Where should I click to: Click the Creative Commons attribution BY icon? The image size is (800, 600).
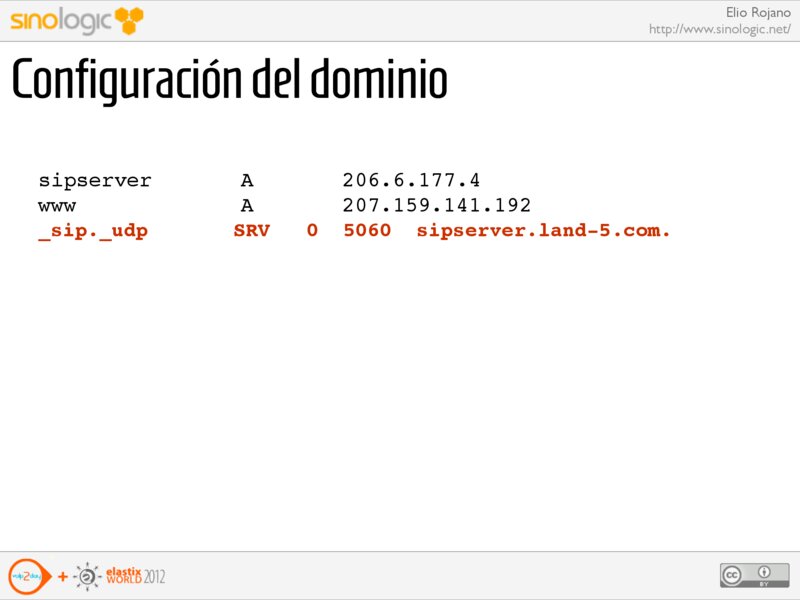[x=763, y=575]
